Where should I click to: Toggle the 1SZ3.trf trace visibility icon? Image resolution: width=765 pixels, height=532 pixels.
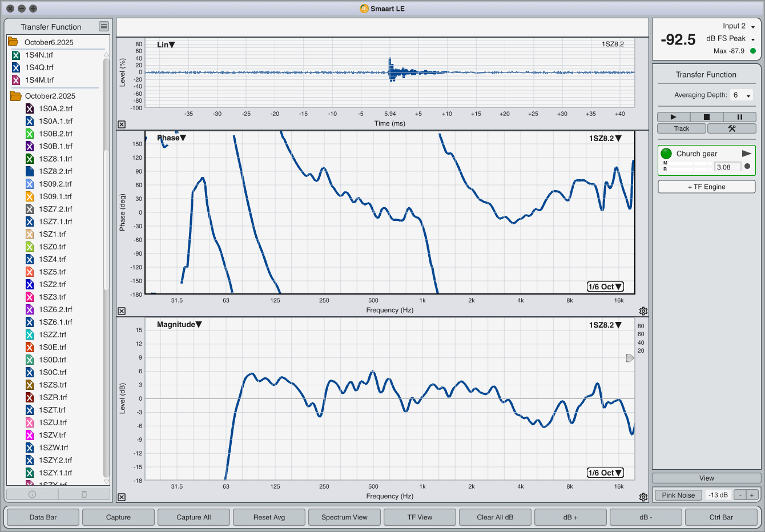30,297
